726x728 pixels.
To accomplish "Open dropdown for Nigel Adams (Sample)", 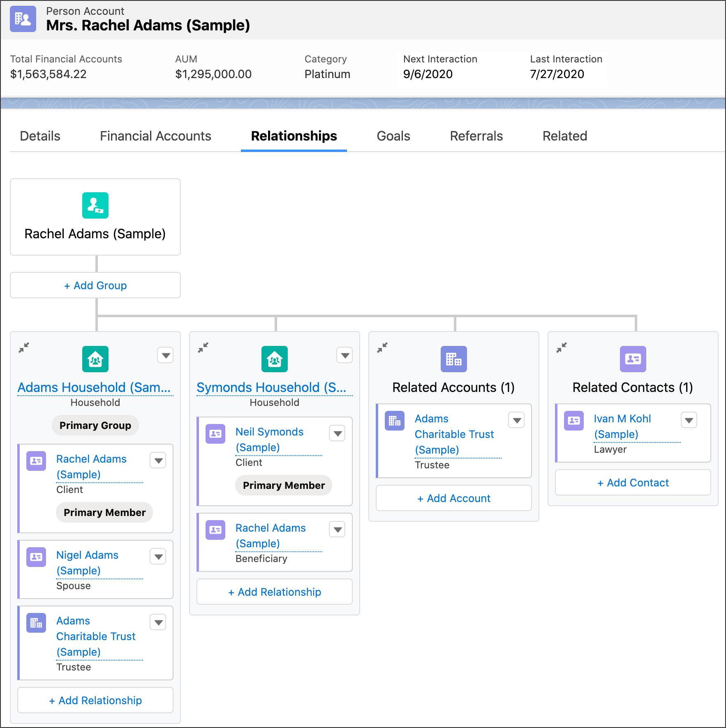I will pyautogui.click(x=158, y=557).
